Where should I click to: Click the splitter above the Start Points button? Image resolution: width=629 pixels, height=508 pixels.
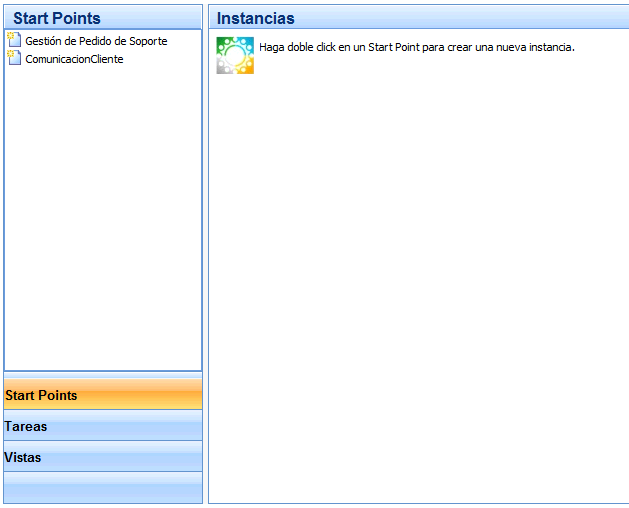point(103,375)
